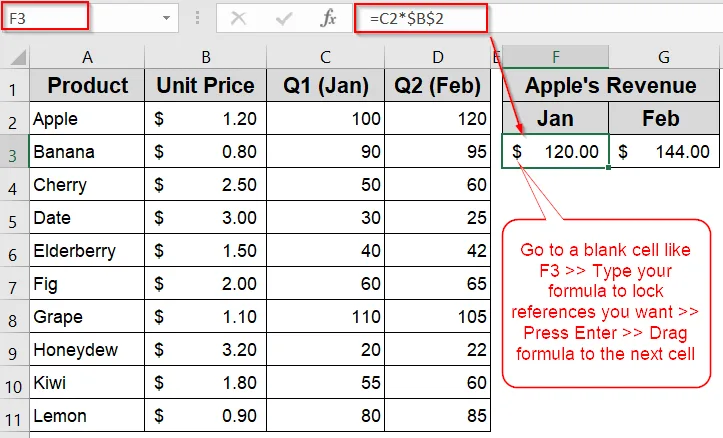Select Grape's Q1 value 110

click(x=326, y=317)
